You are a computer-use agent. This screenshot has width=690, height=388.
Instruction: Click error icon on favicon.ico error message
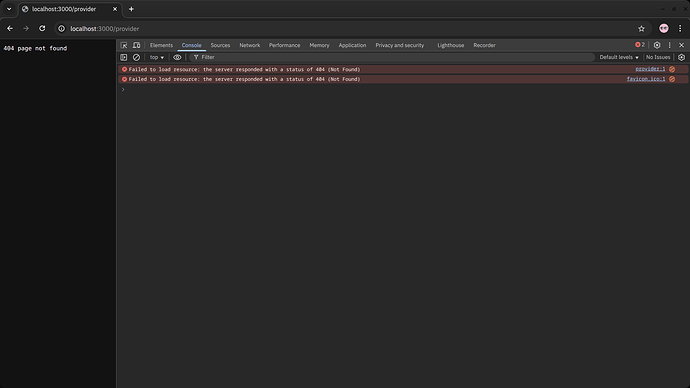(x=124, y=79)
